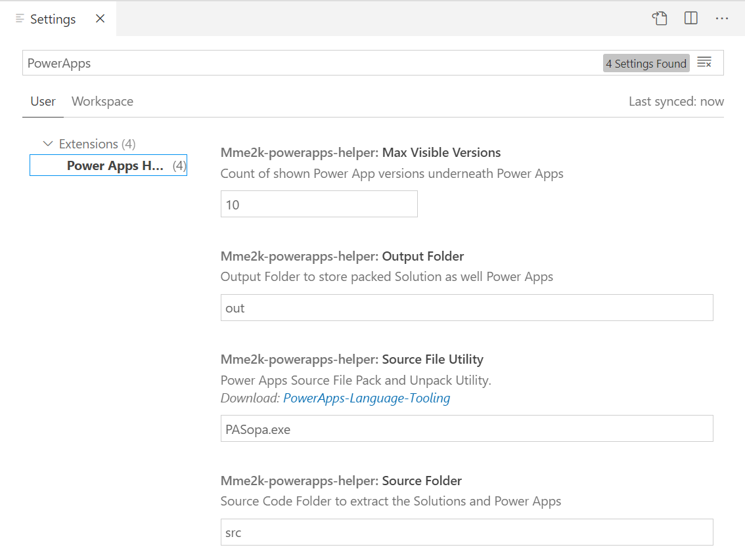The width and height of the screenshot is (745, 560).
Task: Clear the settings search input icon
Action: (x=704, y=62)
